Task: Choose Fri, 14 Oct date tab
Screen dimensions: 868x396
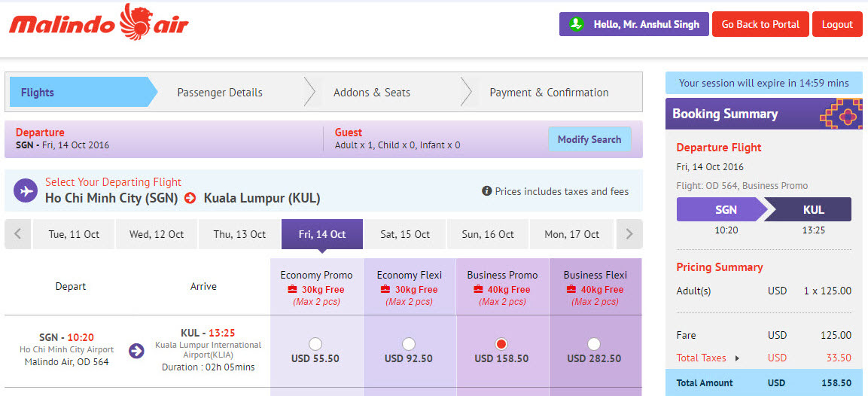Action: [322, 233]
